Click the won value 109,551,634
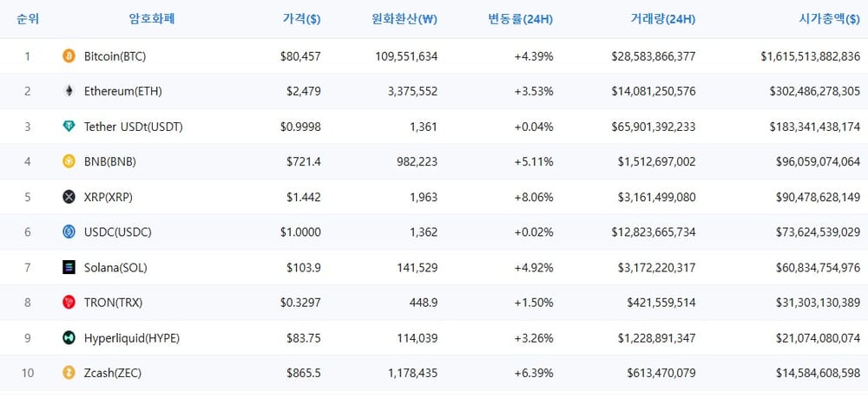The width and height of the screenshot is (868, 398). click(405, 56)
